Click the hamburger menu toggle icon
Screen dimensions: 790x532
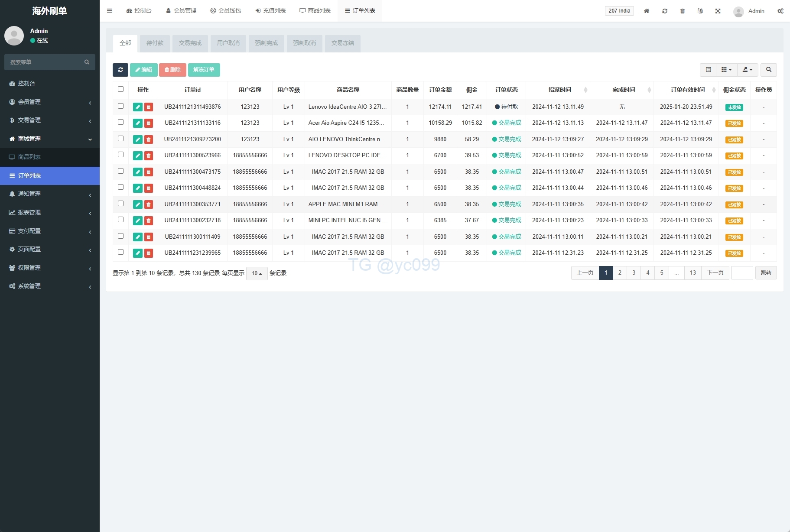pyautogui.click(x=110, y=11)
